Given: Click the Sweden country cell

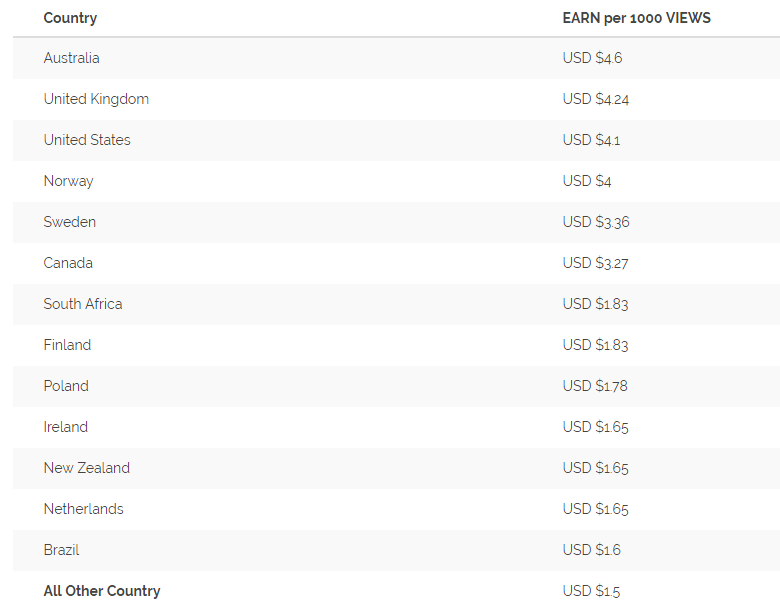Looking at the screenshot, I should (x=70, y=222).
